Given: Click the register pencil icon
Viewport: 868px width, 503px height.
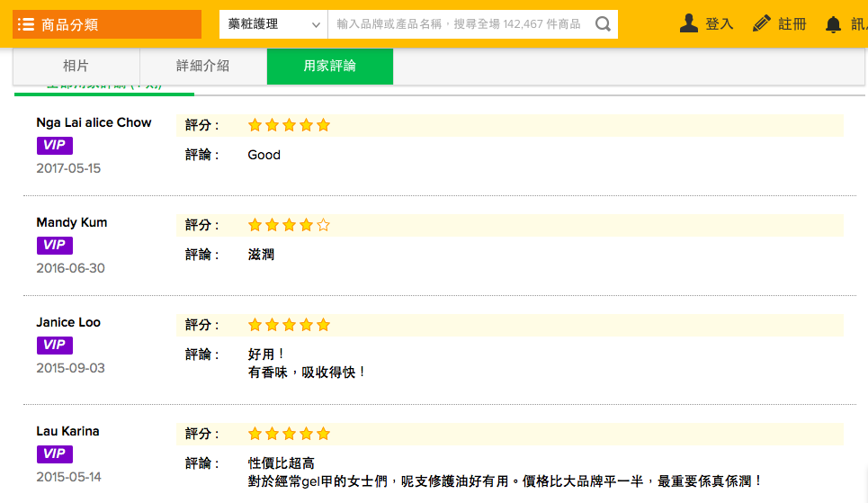Looking at the screenshot, I should coord(762,23).
